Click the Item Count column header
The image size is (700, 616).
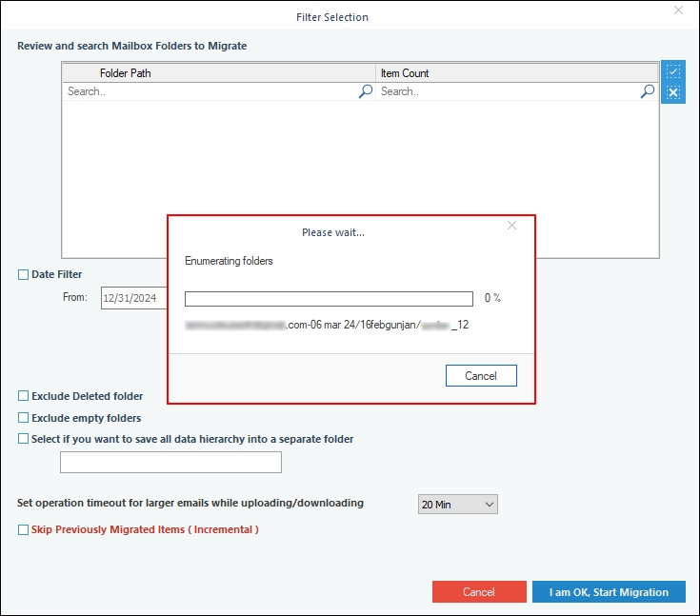coord(517,72)
